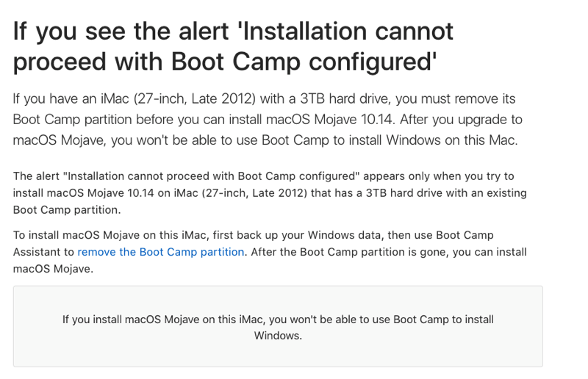Open the 'remove the Boot Camp partition' link
588x379 pixels.
coord(161,252)
